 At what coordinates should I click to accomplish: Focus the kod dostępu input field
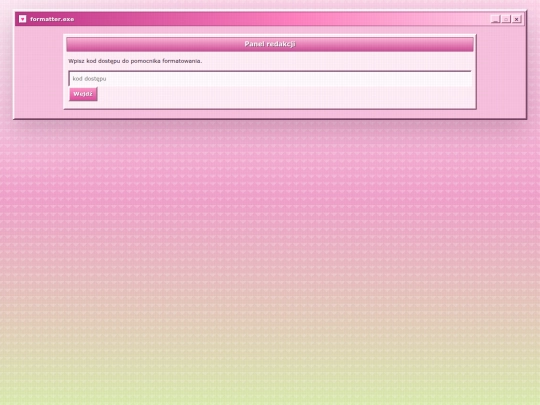point(270,79)
